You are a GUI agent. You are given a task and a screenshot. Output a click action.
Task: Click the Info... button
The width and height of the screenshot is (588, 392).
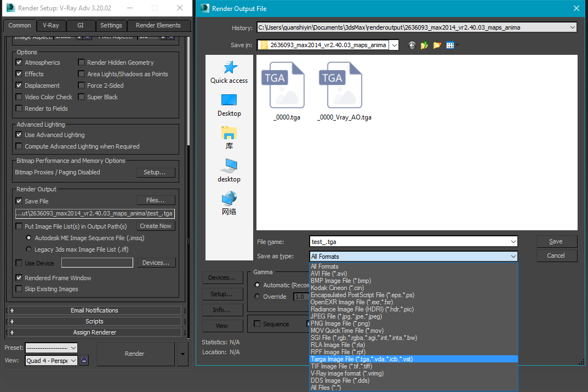(x=222, y=310)
